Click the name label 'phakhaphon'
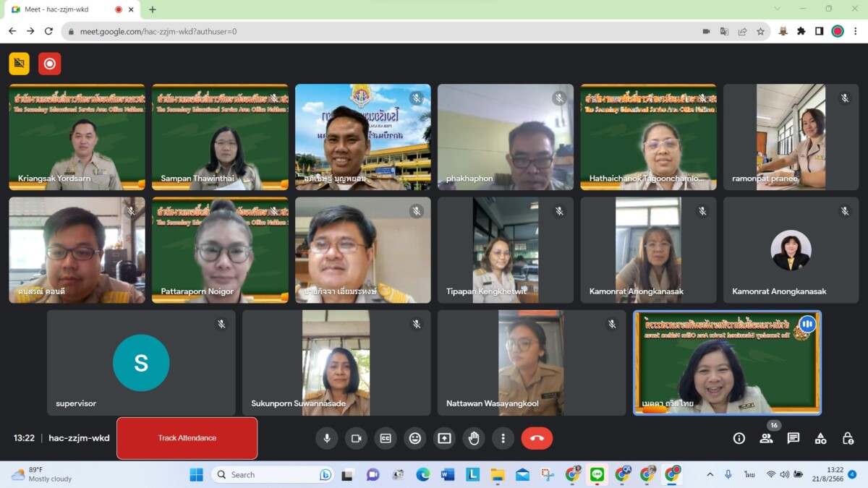The image size is (868, 488). [x=469, y=179]
